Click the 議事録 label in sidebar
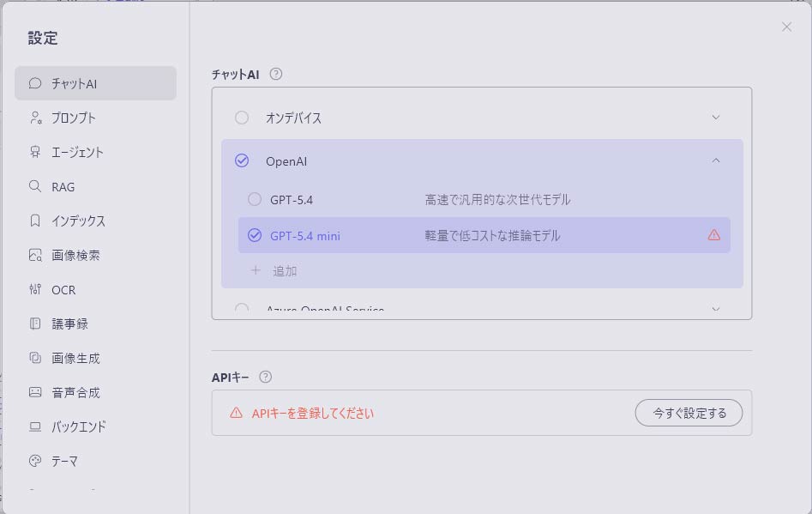 (x=70, y=324)
